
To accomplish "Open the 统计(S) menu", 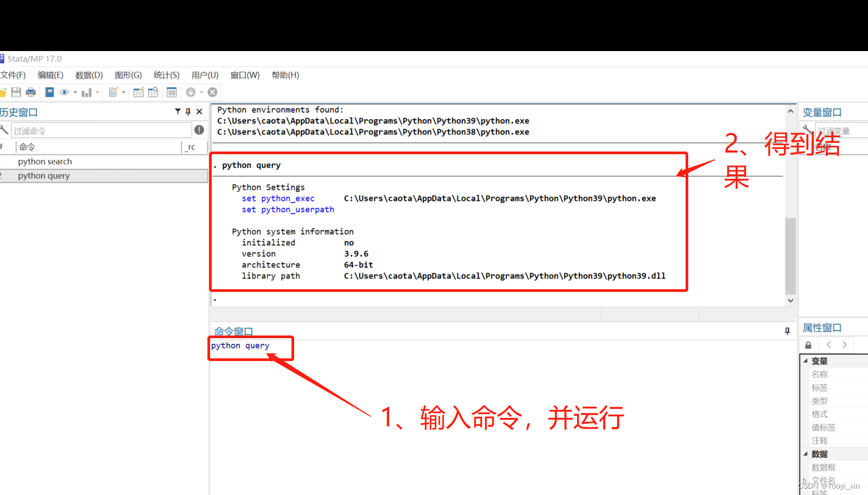I will coord(166,75).
